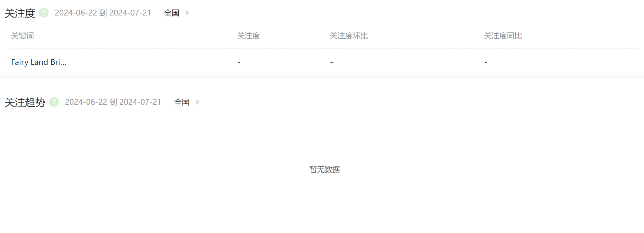
Task: Open 全国 region selector in 关注趋势 section
Action: coord(182,102)
